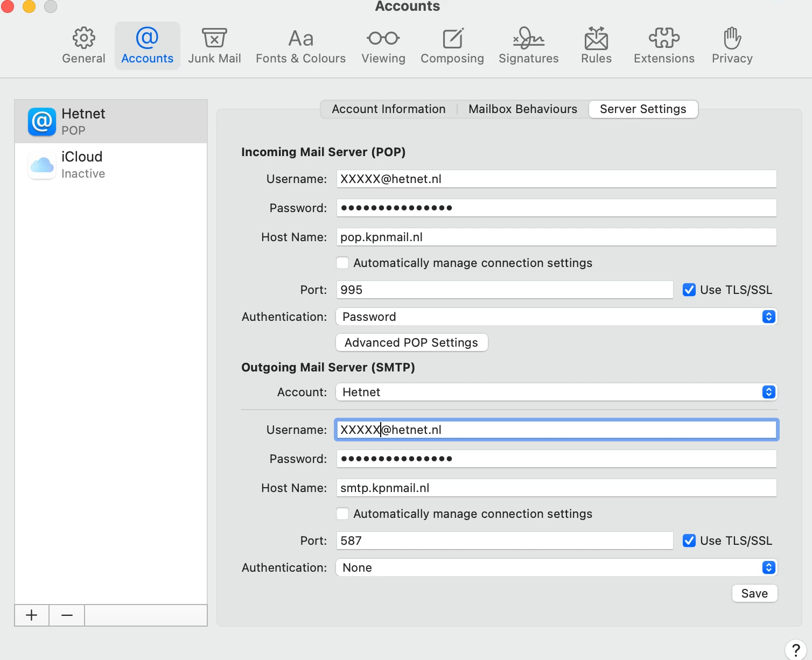This screenshot has width=812, height=660.
Task: Open the Privacy preferences pane
Action: click(x=732, y=46)
